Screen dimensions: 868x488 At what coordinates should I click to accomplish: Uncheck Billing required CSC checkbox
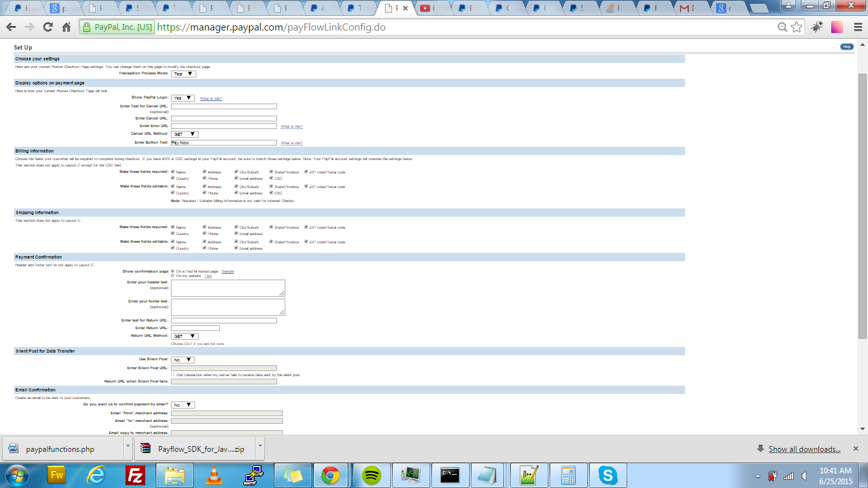tap(271, 178)
